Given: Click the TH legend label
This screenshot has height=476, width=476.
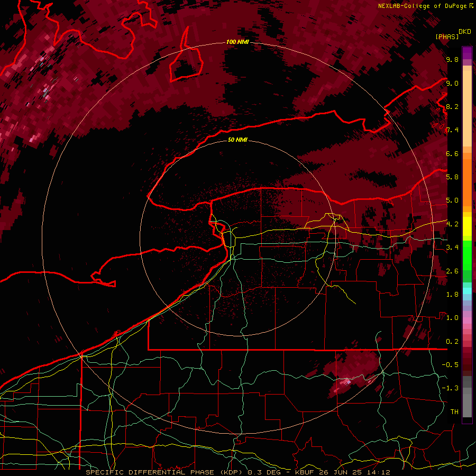Looking at the screenshot, I should 454,412.
